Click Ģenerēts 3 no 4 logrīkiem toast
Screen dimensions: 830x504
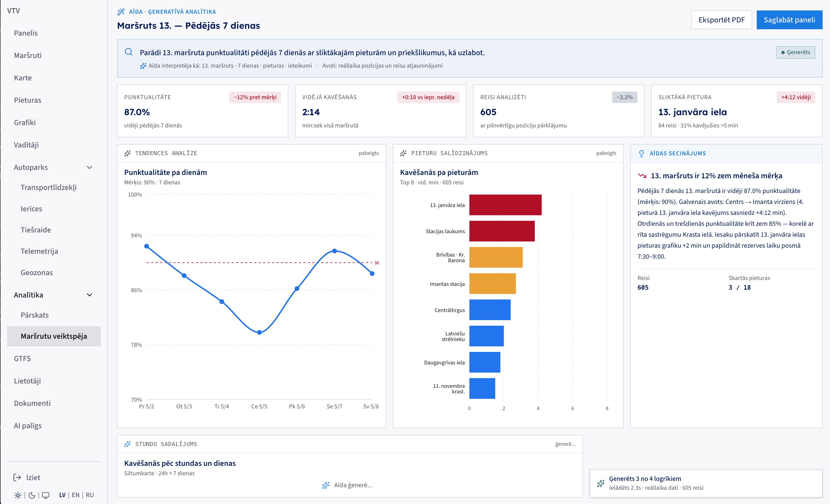tap(706, 483)
